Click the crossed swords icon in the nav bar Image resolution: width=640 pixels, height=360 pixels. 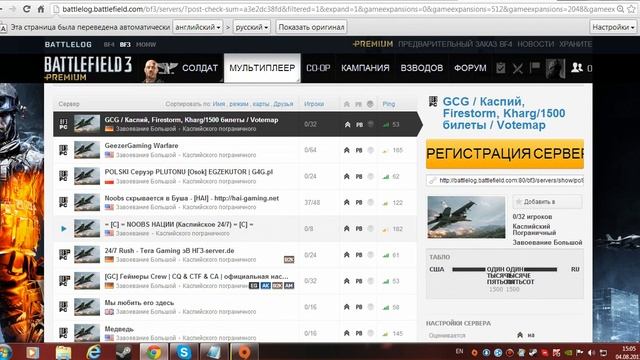pyautogui.click(x=518, y=68)
